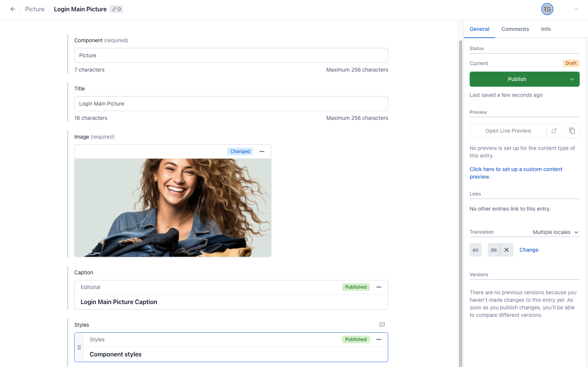Screen dimensions: 588x367
Task: Grab the Styles entry drag handle
Action: pos(79,347)
